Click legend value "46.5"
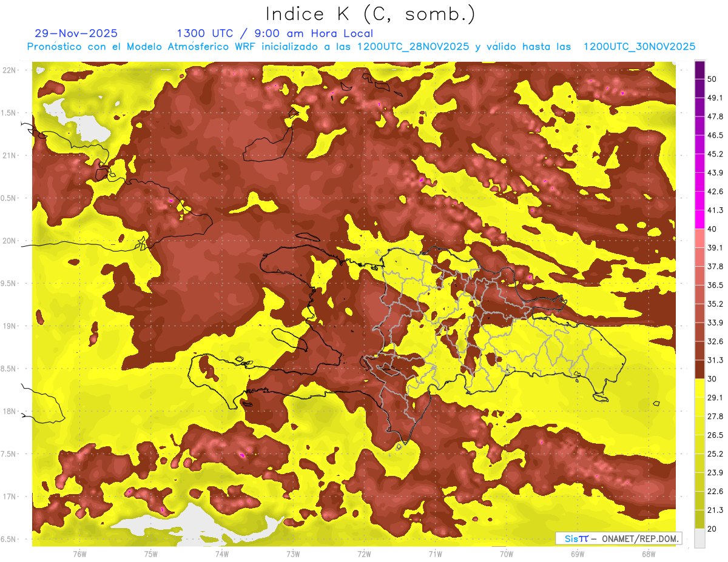Viewport: 728px width, 562px height. point(715,135)
